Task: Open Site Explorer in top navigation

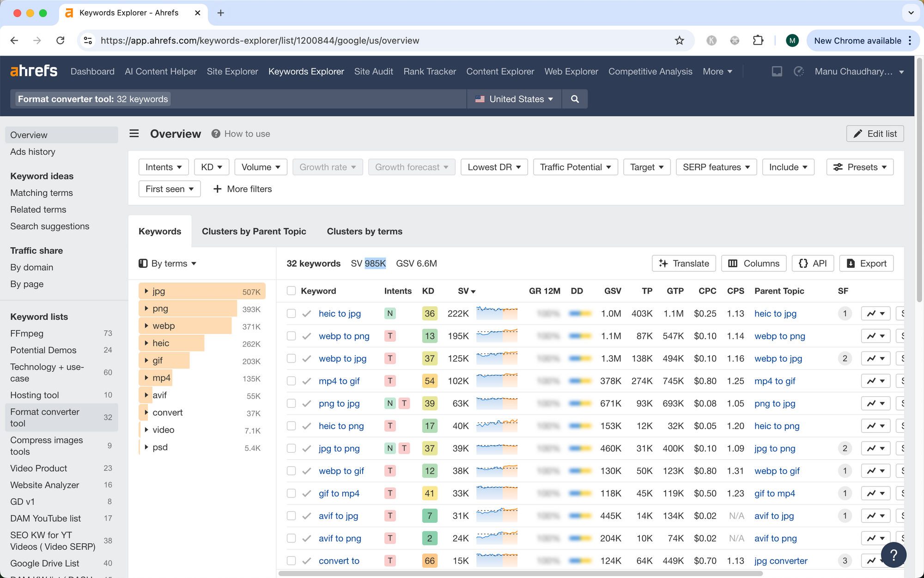Action: pyautogui.click(x=232, y=71)
